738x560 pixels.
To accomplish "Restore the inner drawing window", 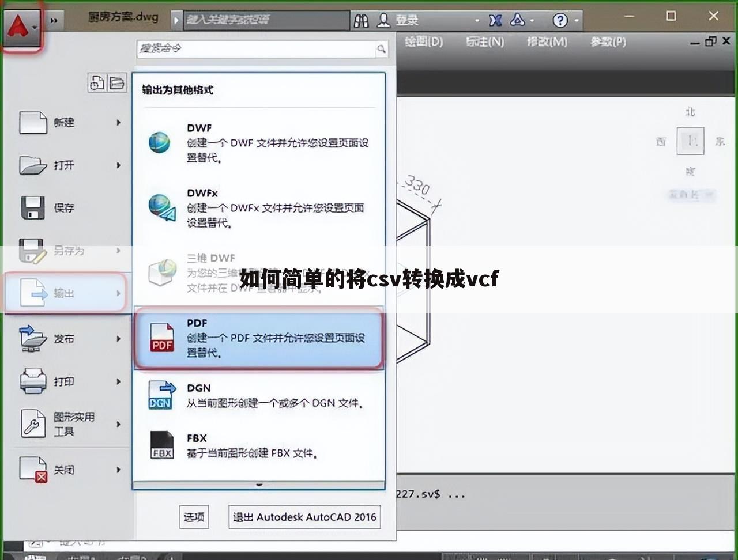I will [710, 41].
